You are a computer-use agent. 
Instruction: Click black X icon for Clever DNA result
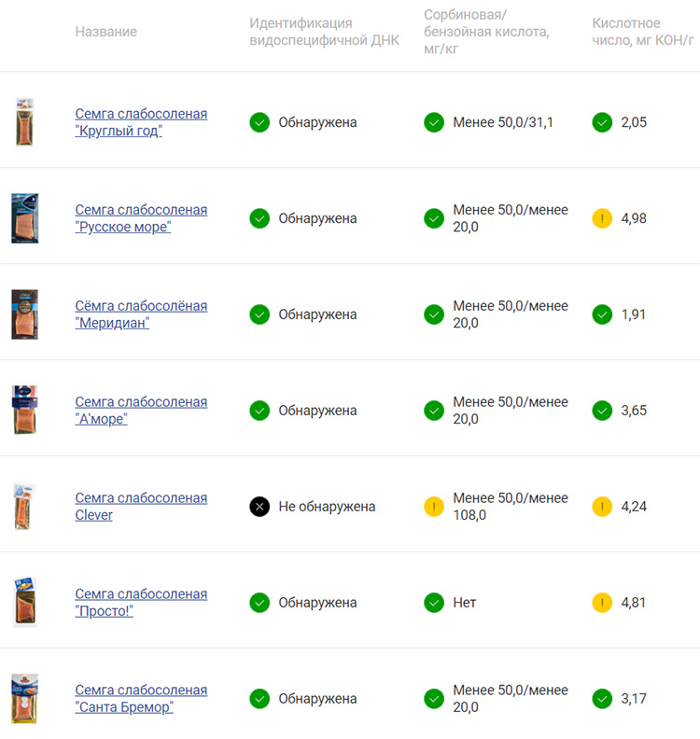click(x=259, y=507)
